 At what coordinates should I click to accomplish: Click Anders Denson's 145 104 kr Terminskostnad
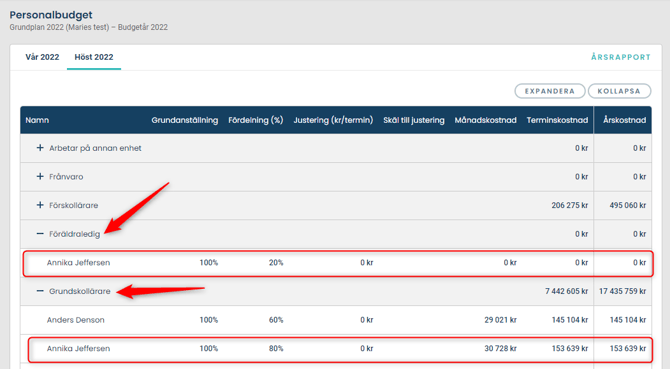coord(570,320)
